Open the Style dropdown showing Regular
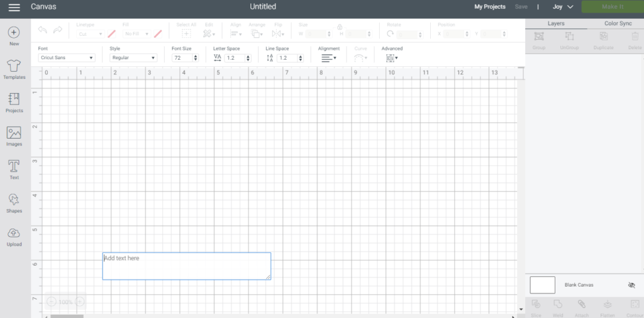Image resolution: width=644 pixels, height=318 pixels. (133, 58)
